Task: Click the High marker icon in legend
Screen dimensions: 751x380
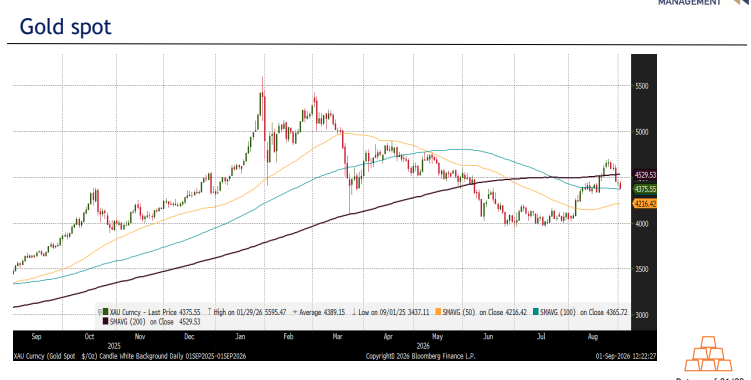Action: [x=210, y=312]
